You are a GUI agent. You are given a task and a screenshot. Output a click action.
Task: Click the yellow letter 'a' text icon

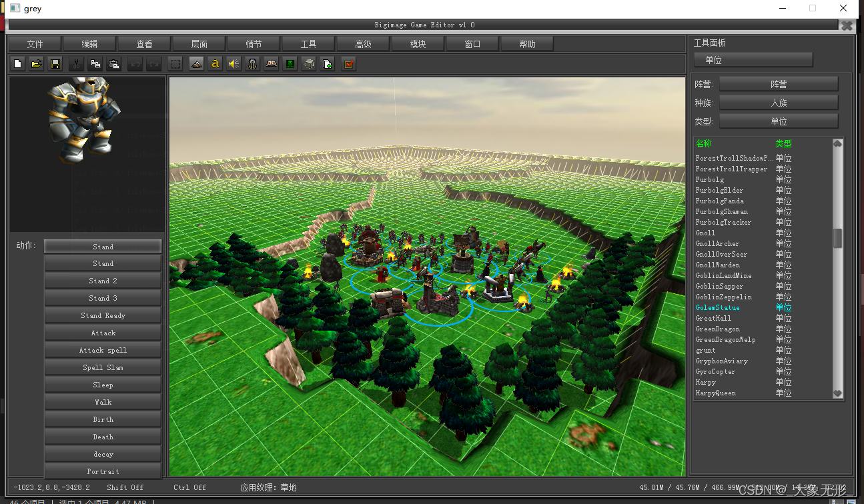click(x=215, y=64)
